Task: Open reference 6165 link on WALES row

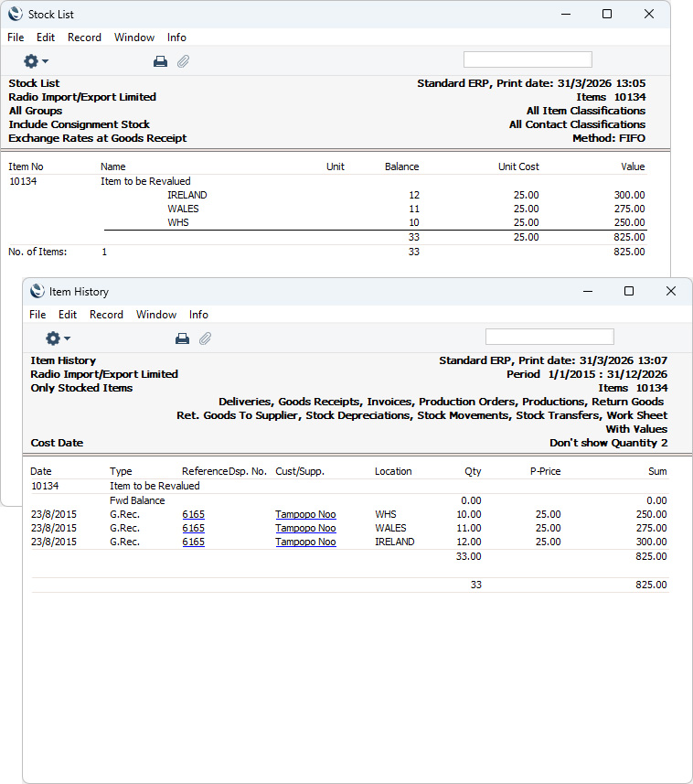Action: click(x=193, y=528)
